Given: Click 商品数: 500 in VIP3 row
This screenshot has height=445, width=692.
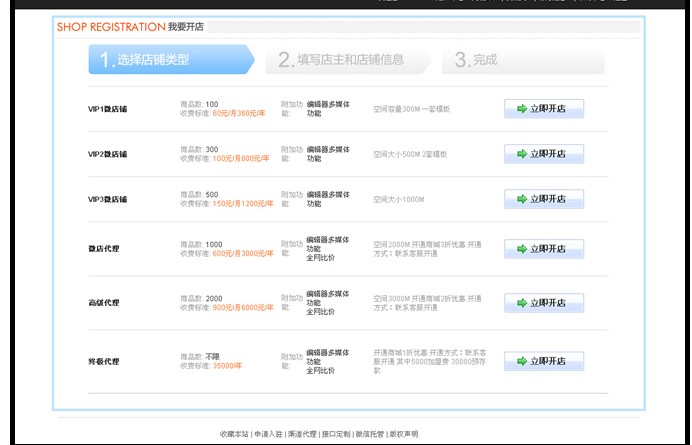Looking at the screenshot, I should point(199,194).
